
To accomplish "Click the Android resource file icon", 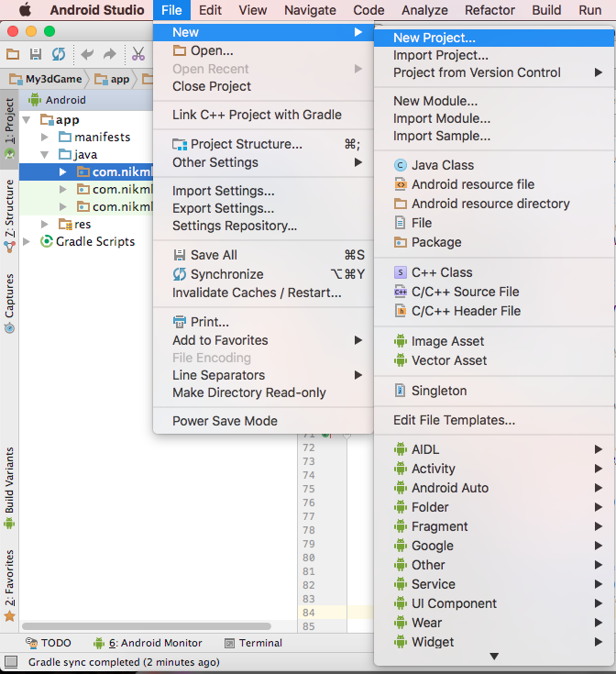I will point(401,184).
